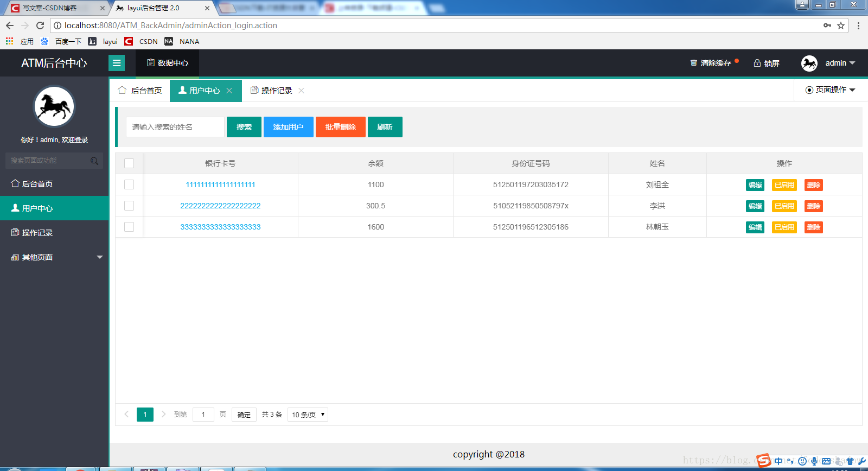868x471 pixels.
Task: Open the Baidu paw bookmark
Action: tap(44, 41)
